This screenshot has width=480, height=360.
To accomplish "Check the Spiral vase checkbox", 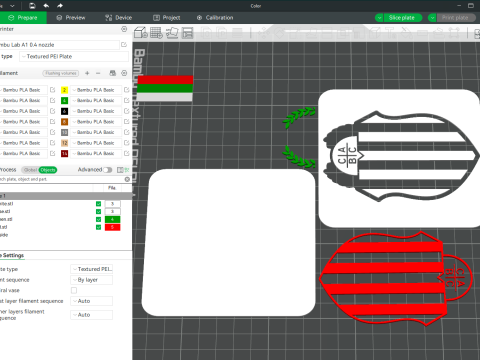I will 74,290.
